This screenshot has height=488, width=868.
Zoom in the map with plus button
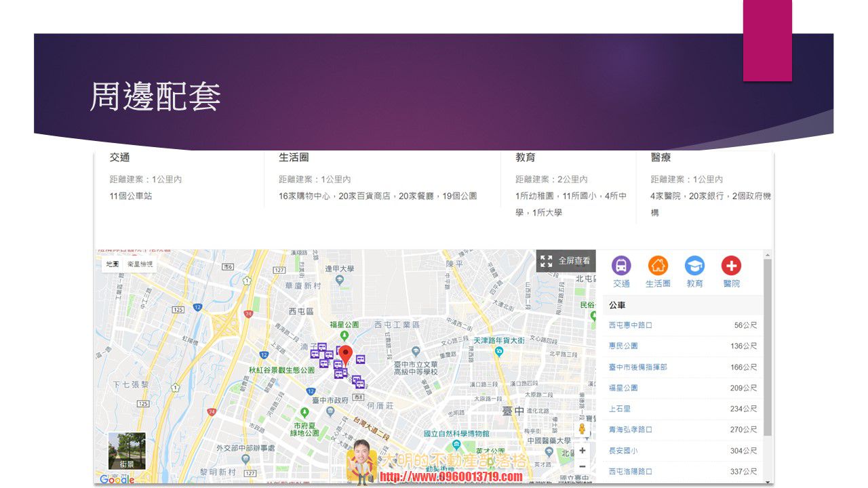(582, 450)
